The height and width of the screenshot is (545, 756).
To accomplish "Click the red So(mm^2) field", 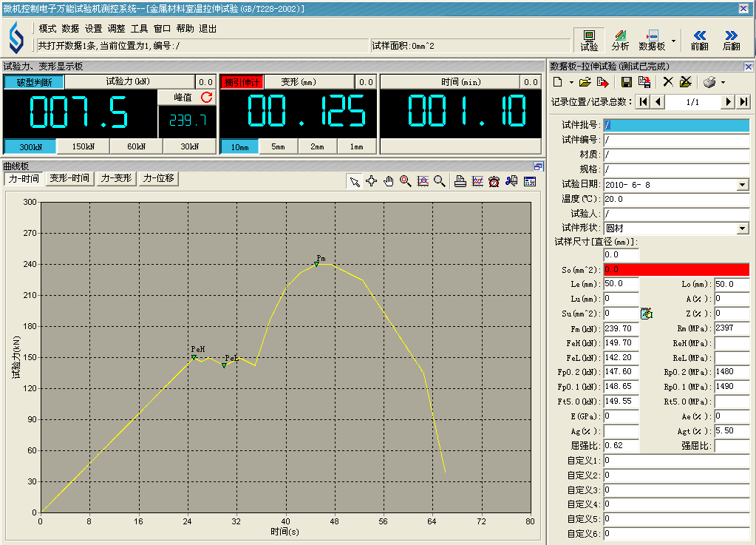I will point(675,270).
